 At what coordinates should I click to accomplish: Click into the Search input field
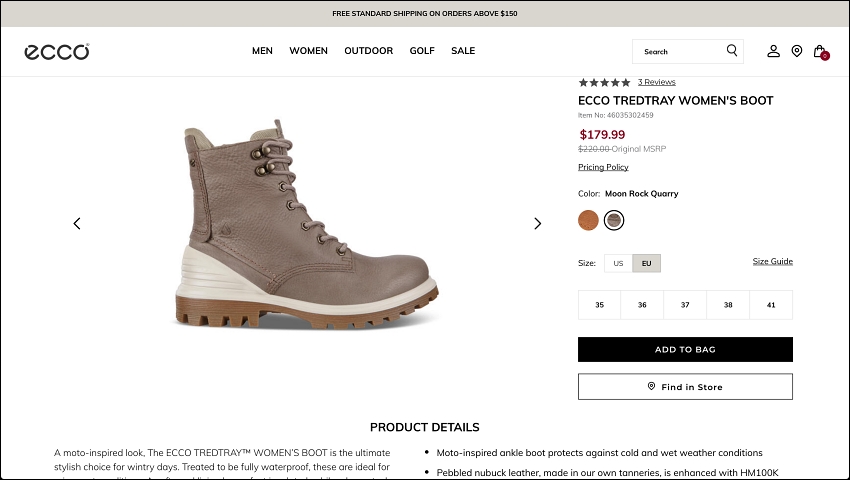coord(680,51)
